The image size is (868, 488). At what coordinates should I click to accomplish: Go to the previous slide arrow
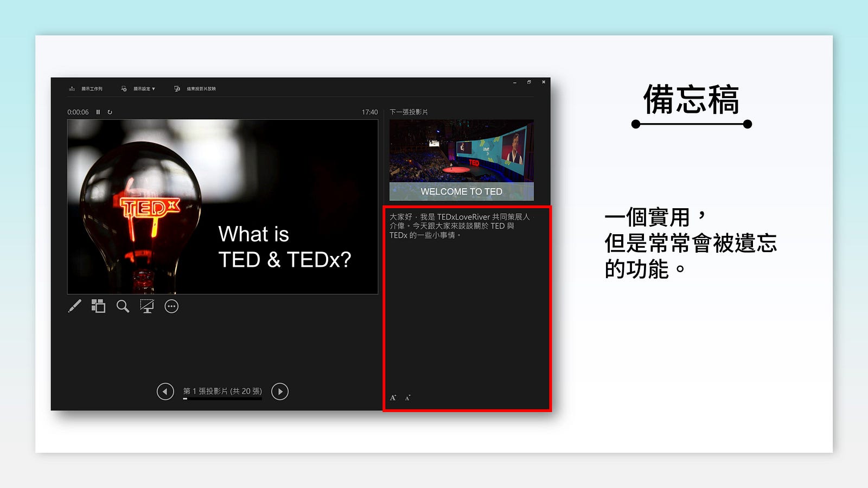coord(165,391)
